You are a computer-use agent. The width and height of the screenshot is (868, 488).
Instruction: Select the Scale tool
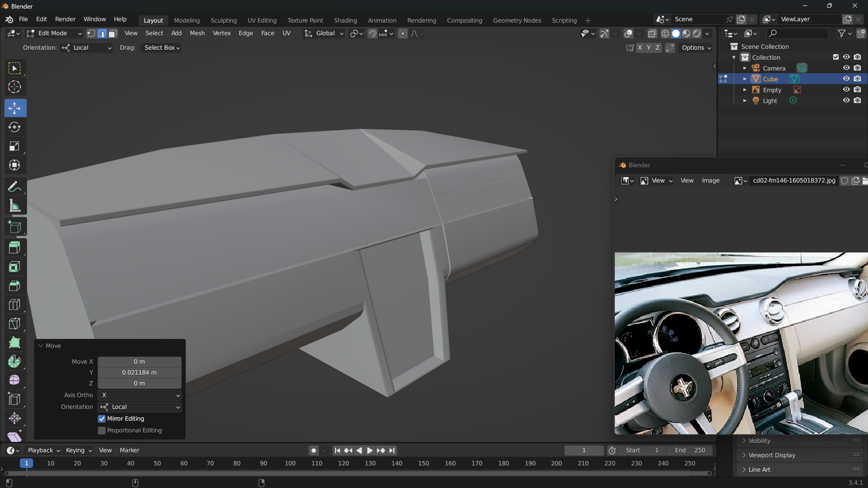tap(14, 146)
